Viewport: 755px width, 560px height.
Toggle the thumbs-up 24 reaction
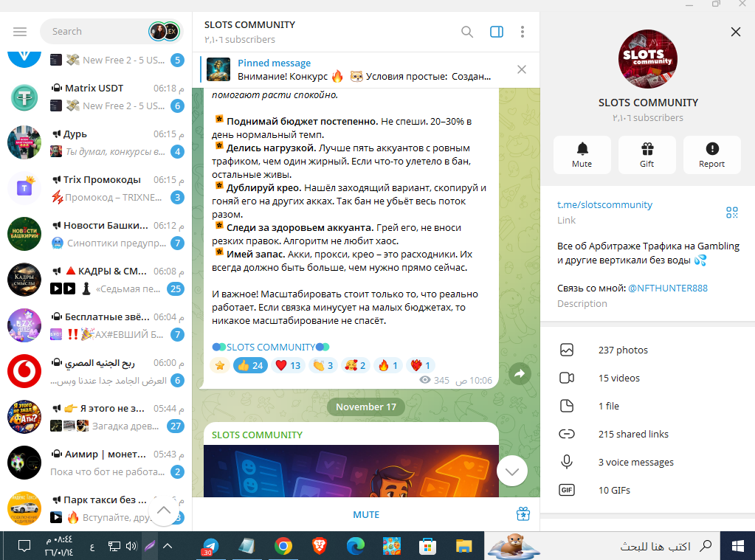[250, 365]
